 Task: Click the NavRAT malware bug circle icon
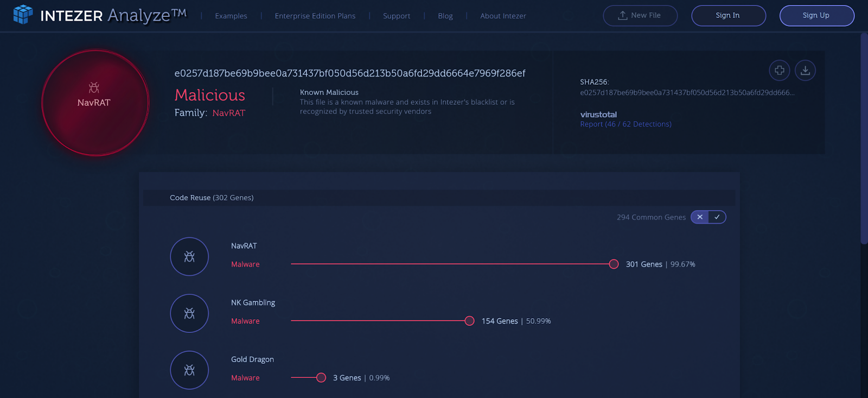pos(189,257)
